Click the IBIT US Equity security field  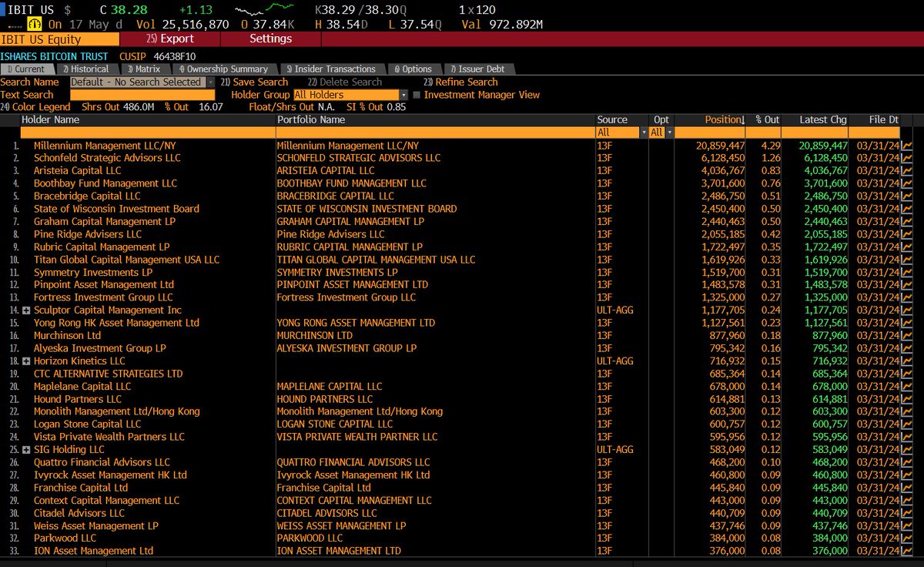(60, 39)
